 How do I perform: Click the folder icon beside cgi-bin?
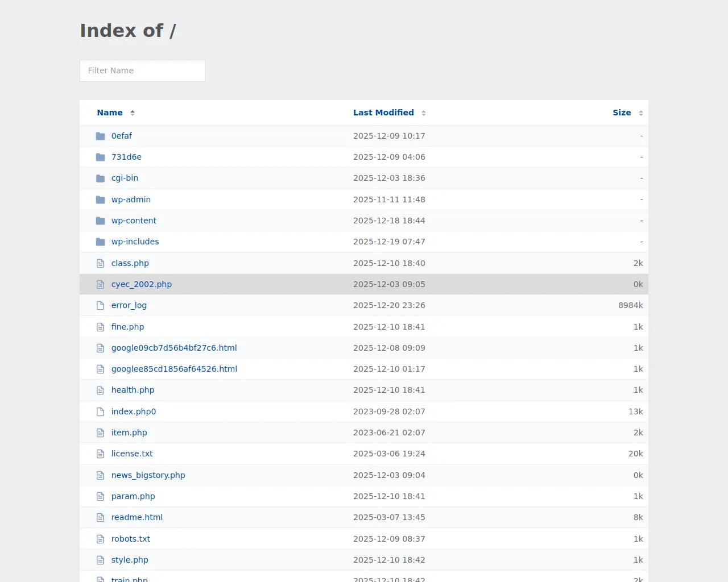[101, 178]
